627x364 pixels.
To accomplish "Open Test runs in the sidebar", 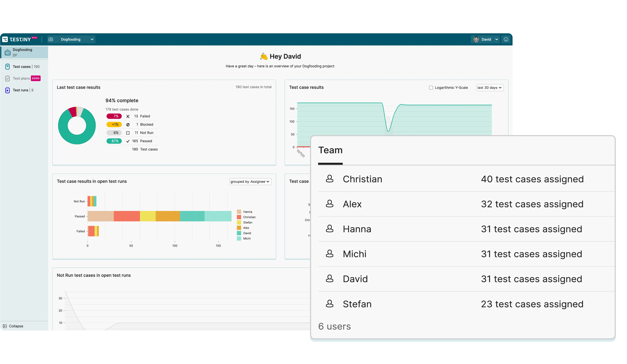I will (20, 90).
